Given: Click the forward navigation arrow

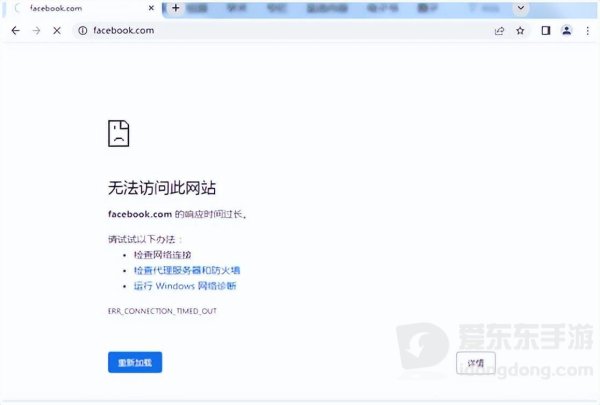Looking at the screenshot, I should tap(36, 31).
